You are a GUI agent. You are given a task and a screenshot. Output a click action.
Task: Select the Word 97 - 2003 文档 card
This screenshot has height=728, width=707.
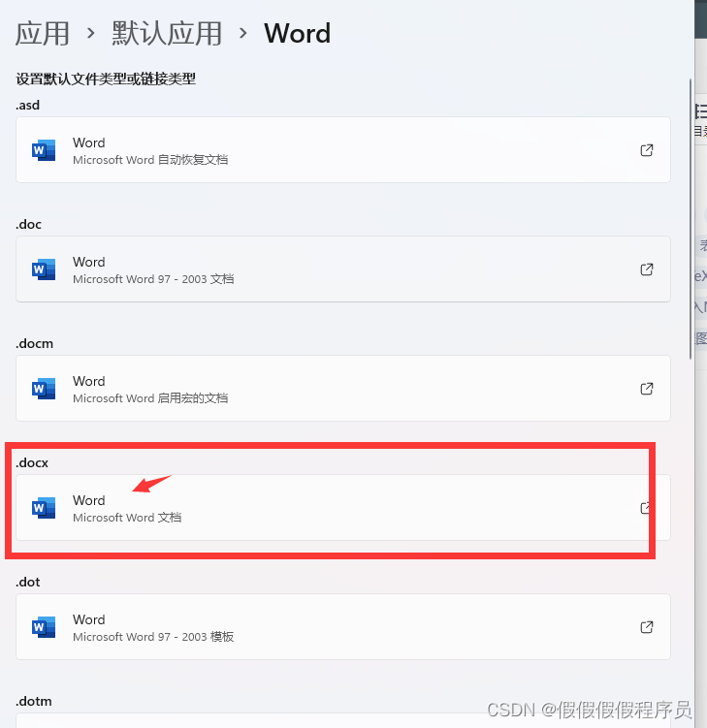pos(343,269)
